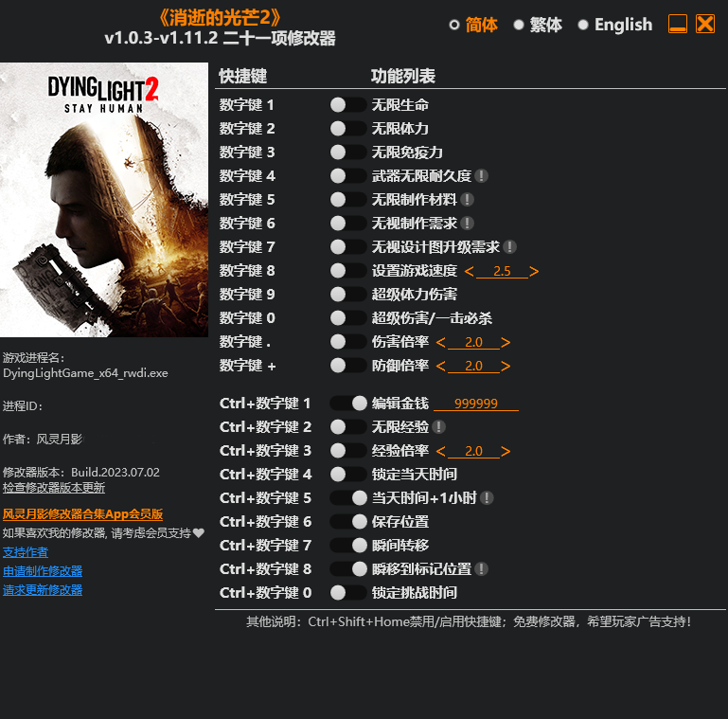Click game speed value field 2.5

pyautogui.click(x=502, y=271)
